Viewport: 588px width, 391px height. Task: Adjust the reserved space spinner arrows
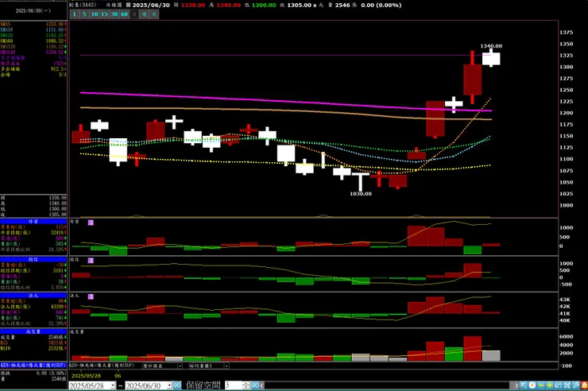pos(246,385)
